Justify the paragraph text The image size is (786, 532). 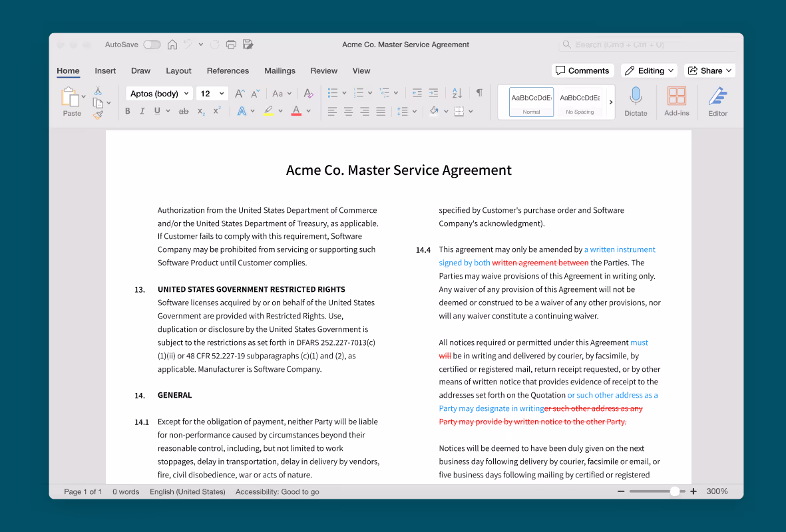pyautogui.click(x=381, y=112)
